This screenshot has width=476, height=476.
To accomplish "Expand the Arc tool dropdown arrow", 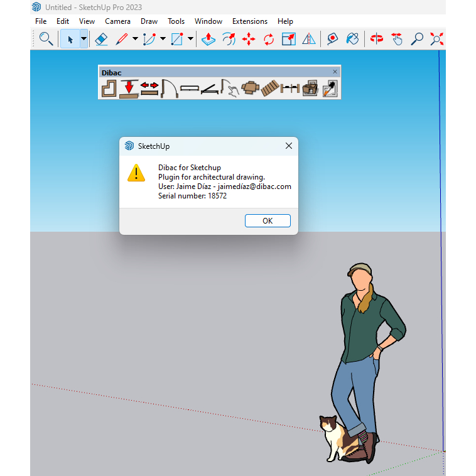I will coord(163,39).
